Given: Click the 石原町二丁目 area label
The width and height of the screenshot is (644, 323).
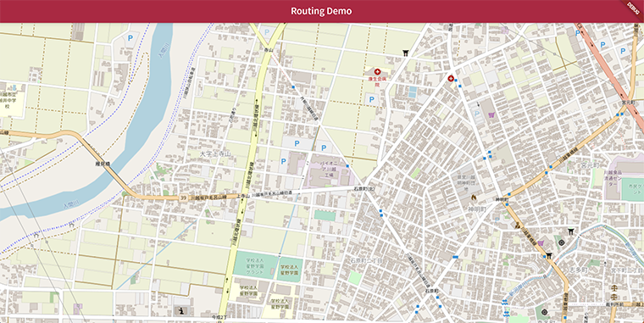Looking at the screenshot, I should click(366, 261).
